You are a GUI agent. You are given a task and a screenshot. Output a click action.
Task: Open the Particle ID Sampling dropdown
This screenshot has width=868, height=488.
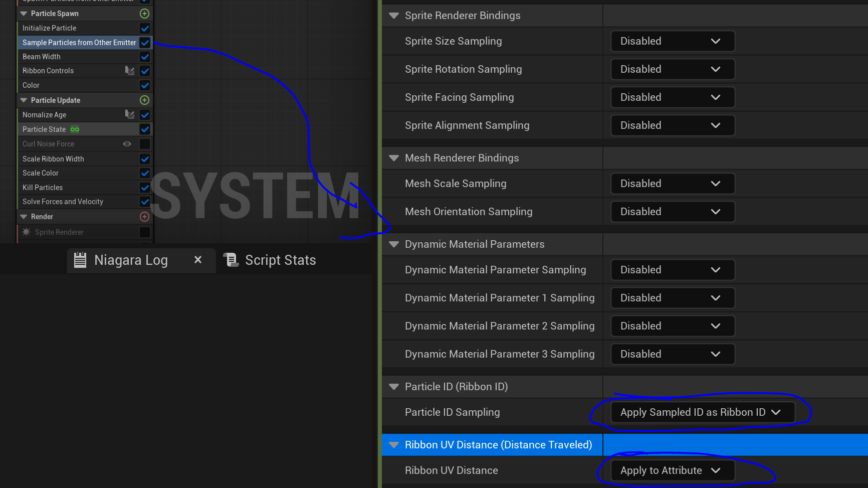click(703, 412)
